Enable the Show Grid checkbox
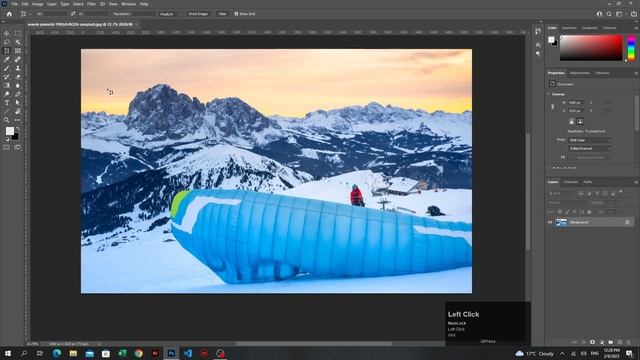640x360 pixels. coord(236,14)
